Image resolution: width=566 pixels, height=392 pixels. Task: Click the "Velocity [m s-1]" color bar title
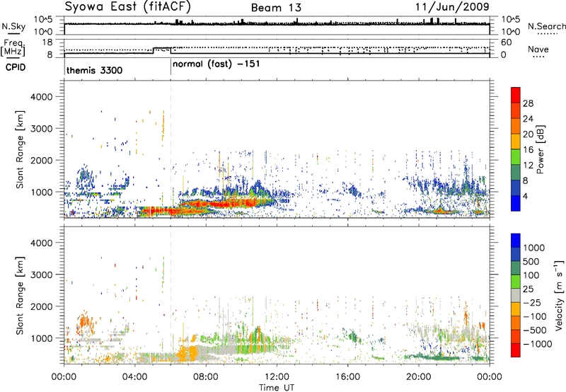tap(559, 295)
